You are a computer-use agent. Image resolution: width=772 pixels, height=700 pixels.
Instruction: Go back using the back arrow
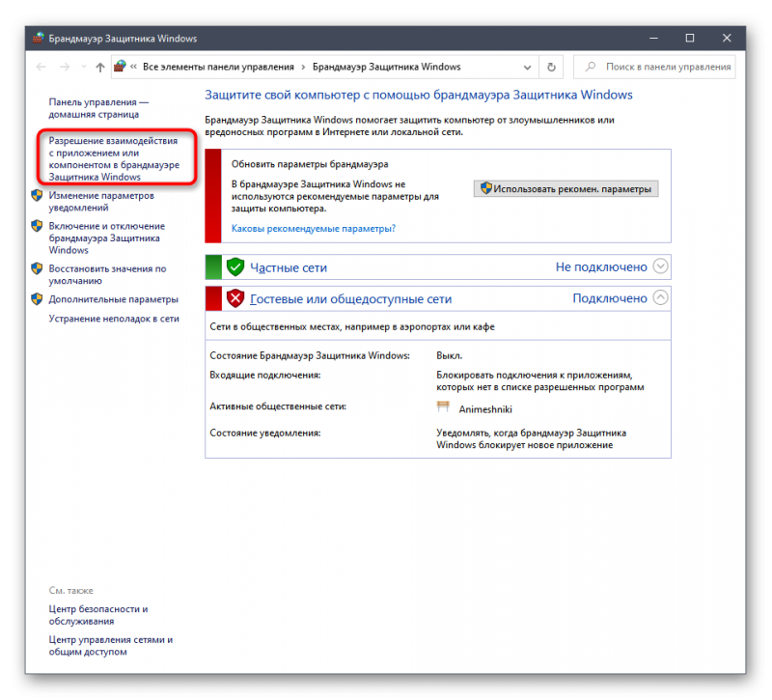pyautogui.click(x=41, y=67)
